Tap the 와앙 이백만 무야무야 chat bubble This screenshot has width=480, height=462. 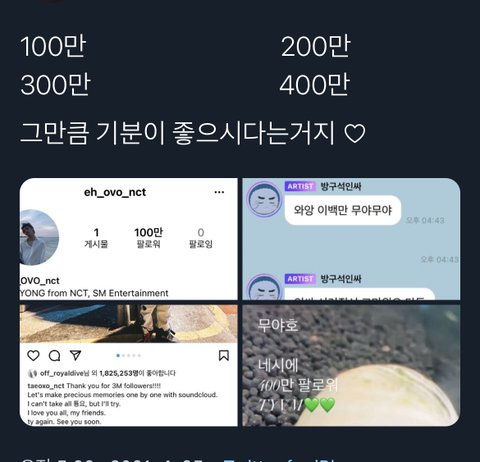343,210
